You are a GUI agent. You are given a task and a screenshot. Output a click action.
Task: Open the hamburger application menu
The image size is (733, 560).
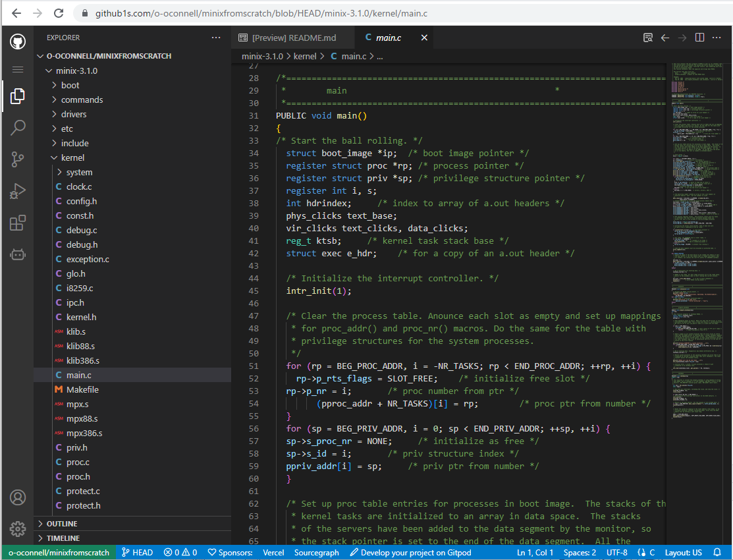click(x=18, y=69)
